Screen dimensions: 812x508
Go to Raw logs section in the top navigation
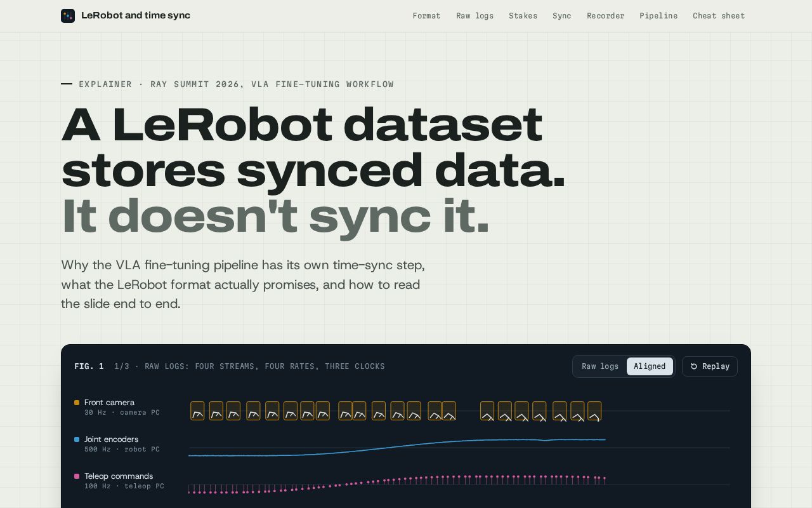pyautogui.click(x=475, y=16)
